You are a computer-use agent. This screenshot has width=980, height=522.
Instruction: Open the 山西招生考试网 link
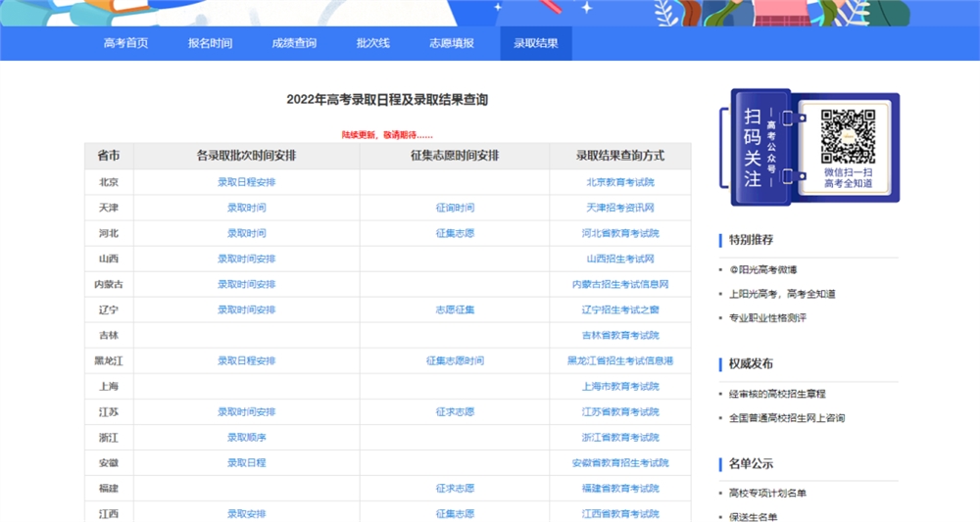coord(619,259)
